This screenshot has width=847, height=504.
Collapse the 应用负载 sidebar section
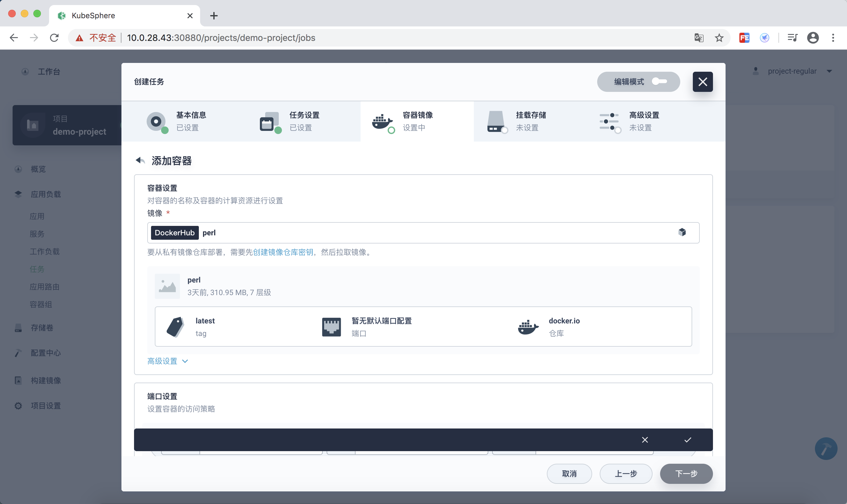pyautogui.click(x=46, y=194)
